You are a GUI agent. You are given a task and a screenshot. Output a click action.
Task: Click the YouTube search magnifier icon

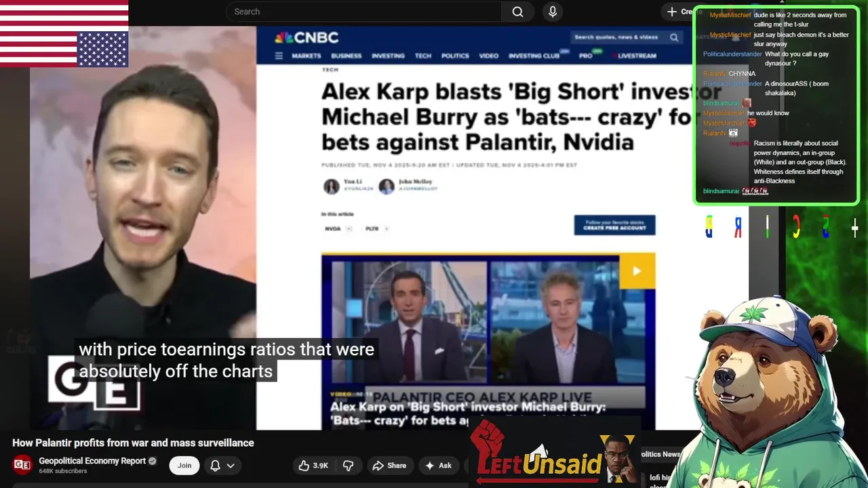coord(517,12)
